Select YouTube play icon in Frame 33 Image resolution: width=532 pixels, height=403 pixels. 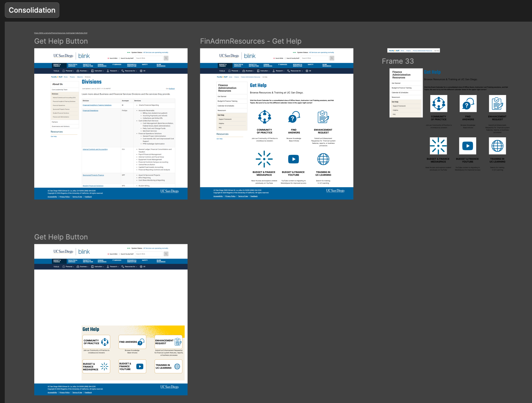coord(468,146)
